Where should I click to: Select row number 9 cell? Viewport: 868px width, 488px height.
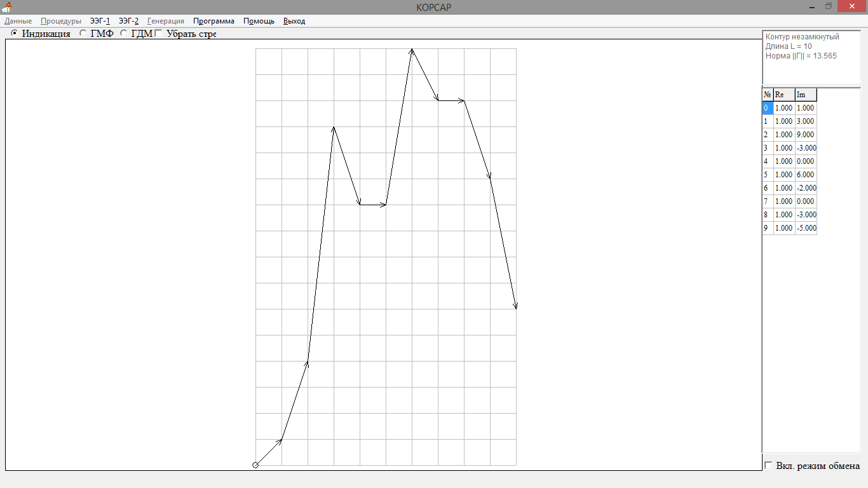click(x=768, y=228)
